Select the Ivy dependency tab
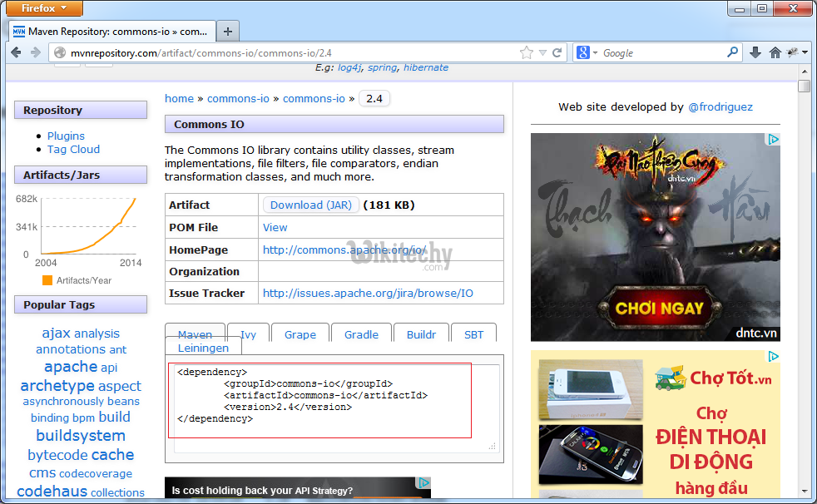Viewport: 817px width, 504px height. point(248,334)
